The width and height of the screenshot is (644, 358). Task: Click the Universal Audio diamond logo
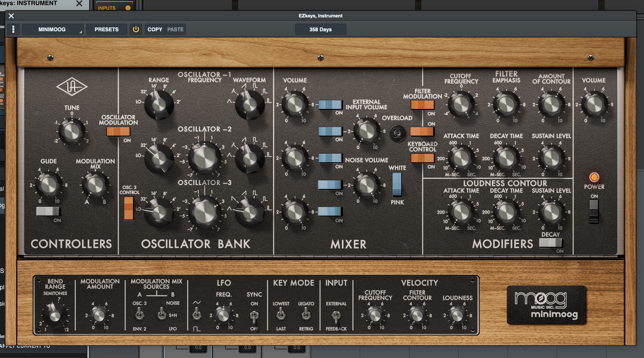[72, 86]
